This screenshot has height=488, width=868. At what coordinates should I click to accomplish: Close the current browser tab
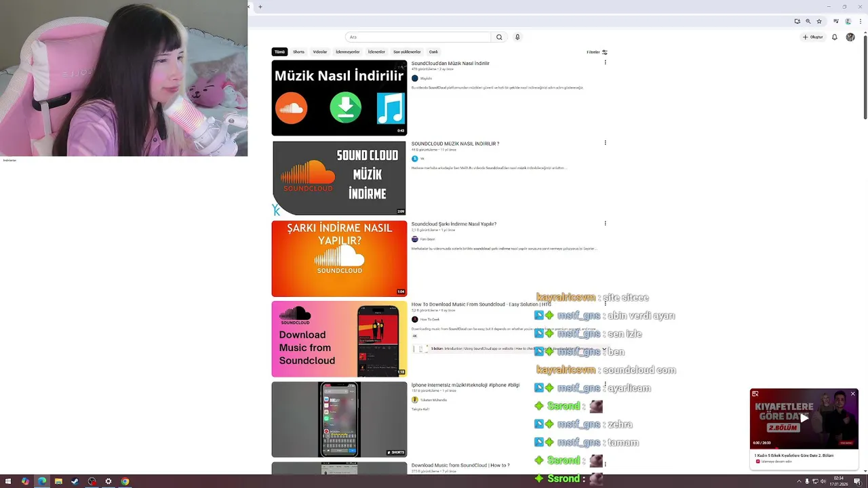click(x=249, y=7)
